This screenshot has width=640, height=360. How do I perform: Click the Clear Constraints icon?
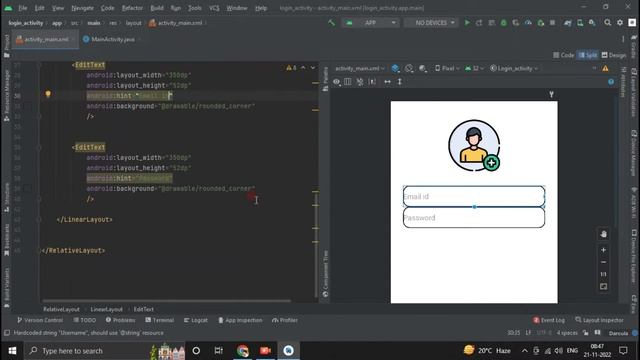pos(360,82)
